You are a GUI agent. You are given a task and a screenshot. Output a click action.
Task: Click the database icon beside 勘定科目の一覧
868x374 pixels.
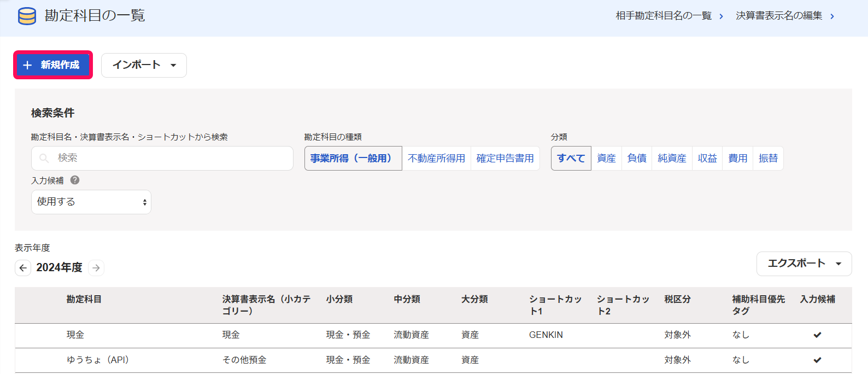click(27, 16)
